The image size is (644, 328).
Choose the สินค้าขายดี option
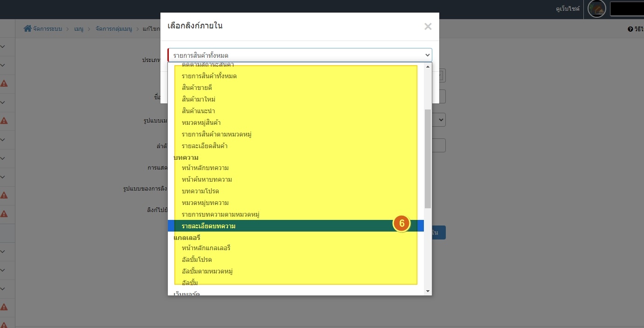coord(296,88)
